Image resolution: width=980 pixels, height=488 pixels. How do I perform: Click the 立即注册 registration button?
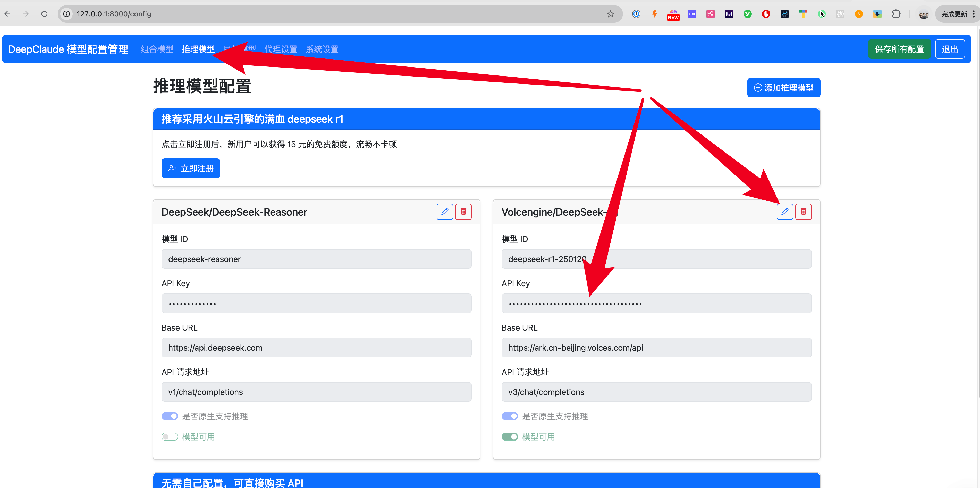(x=191, y=168)
